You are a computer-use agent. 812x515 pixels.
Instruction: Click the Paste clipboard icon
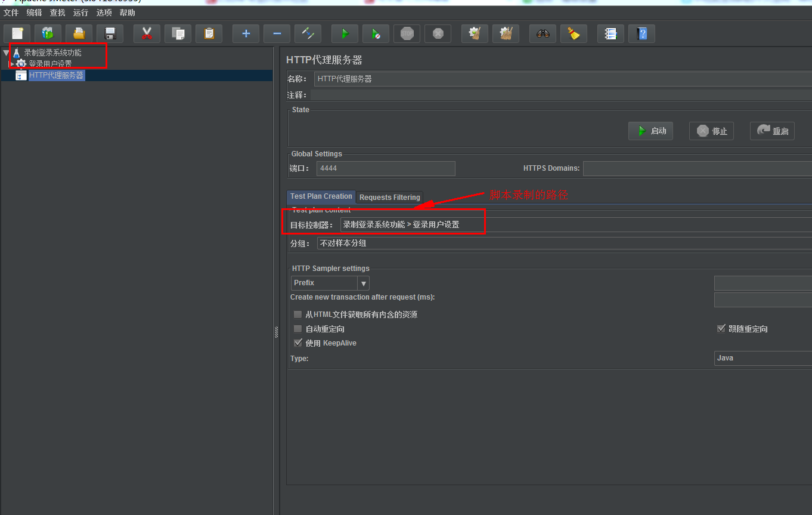tap(209, 33)
